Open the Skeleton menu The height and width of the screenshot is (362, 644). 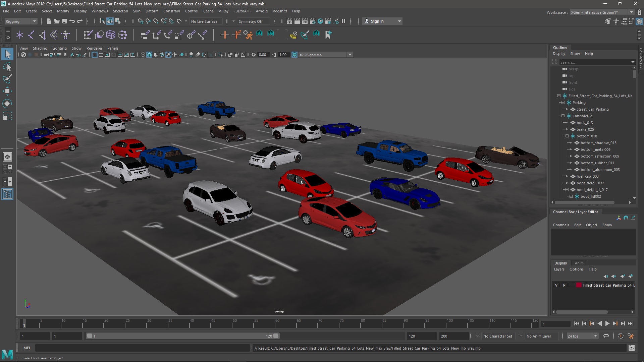(x=120, y=11)
